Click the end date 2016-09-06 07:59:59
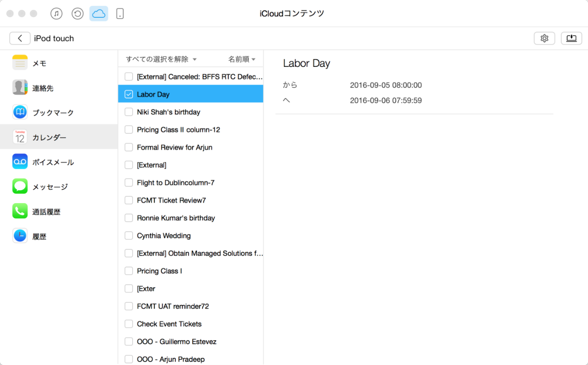Viewport: 588px width, 365px height. click(386, 101)
